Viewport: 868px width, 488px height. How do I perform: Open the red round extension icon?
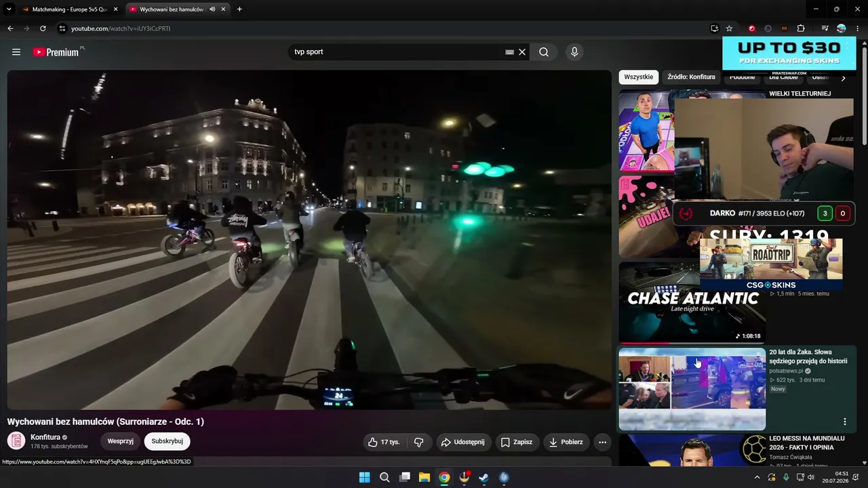pyautogui.click(x=751, y=28)
